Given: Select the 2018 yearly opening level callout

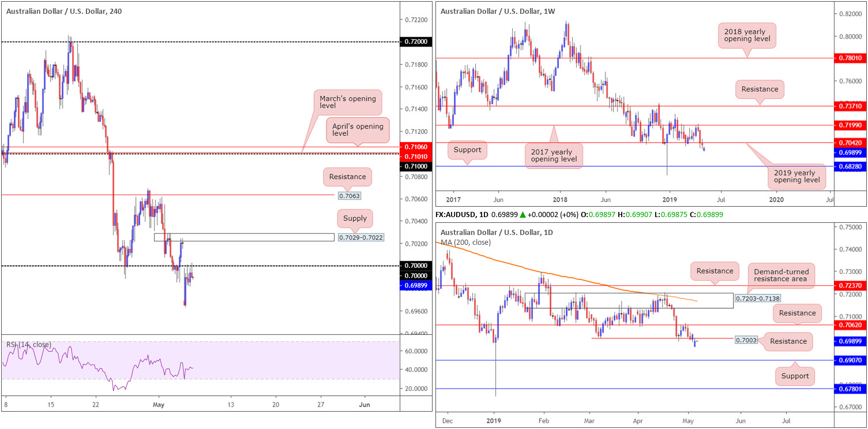Looking at the screenshot, I should tap(747, 38).
